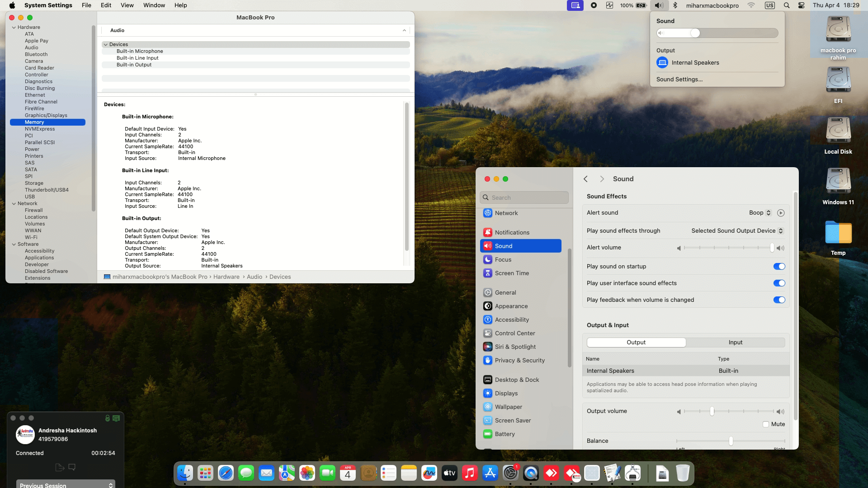Click Bluetooth icon in menu bar
The width and height of the screenshot is (868, 488).
point(675,5)
